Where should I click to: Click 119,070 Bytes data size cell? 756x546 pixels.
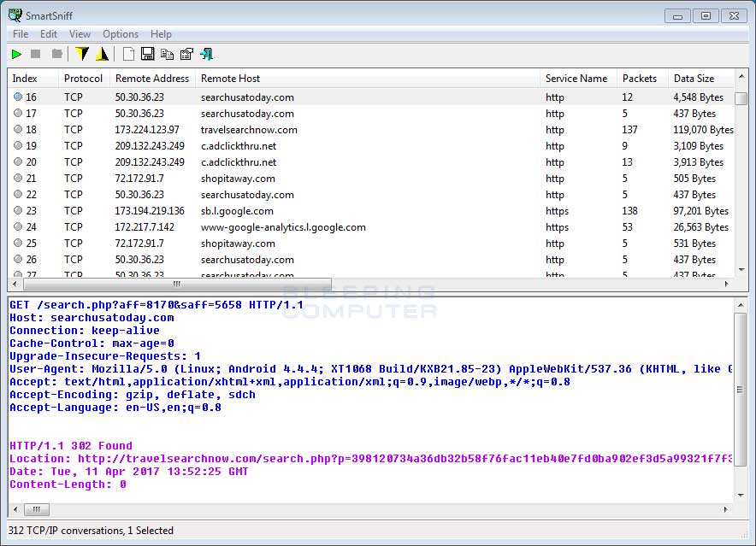coord(704,130)
